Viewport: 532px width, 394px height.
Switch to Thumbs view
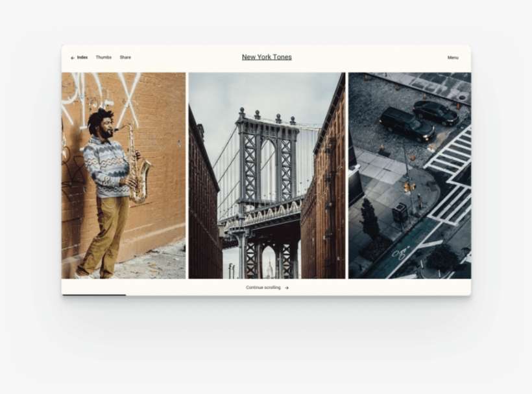104,58
